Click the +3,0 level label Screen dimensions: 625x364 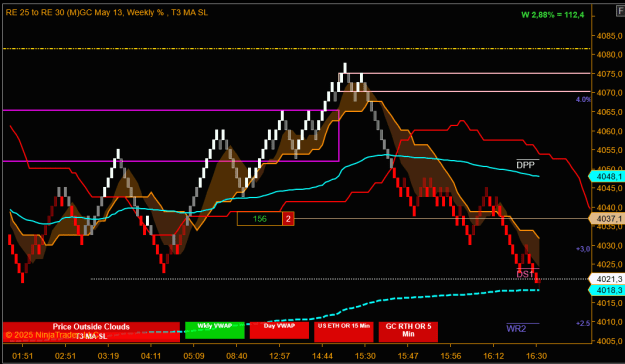(x=583, y=249)
